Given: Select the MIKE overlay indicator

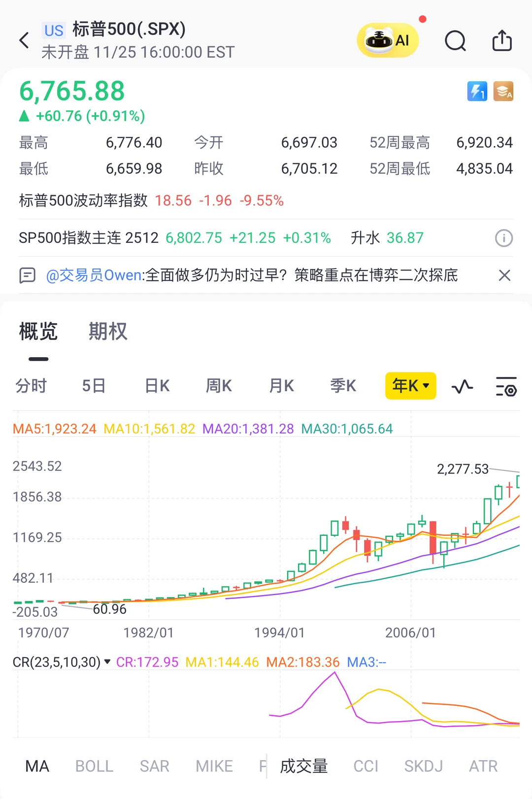Looking at the screenshot, I should [214, 766].
